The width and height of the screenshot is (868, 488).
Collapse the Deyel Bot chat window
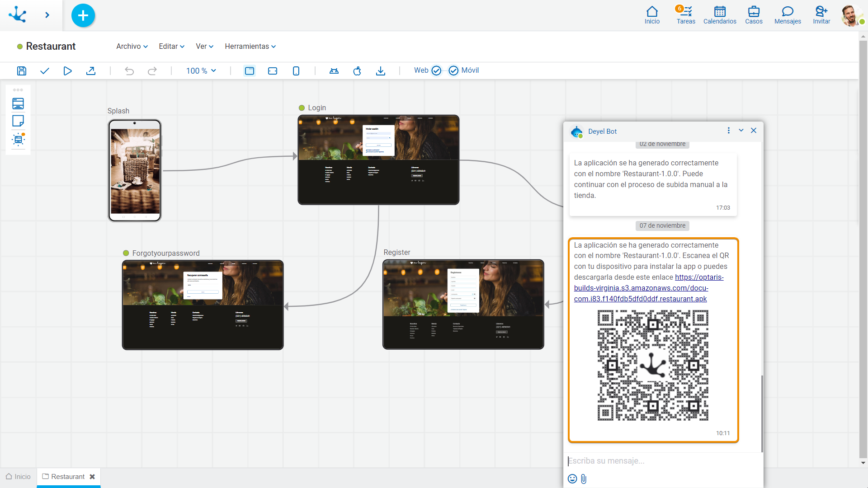[741, 131]
